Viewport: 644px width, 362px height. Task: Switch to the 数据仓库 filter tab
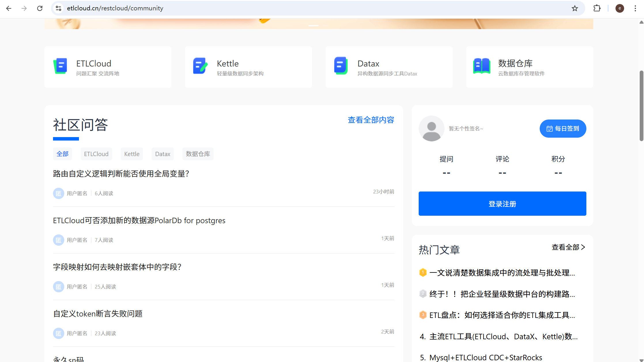pos(198,154)
